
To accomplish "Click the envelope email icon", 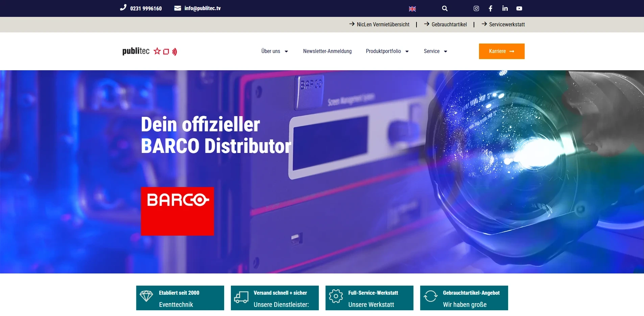I will [177, 8].
